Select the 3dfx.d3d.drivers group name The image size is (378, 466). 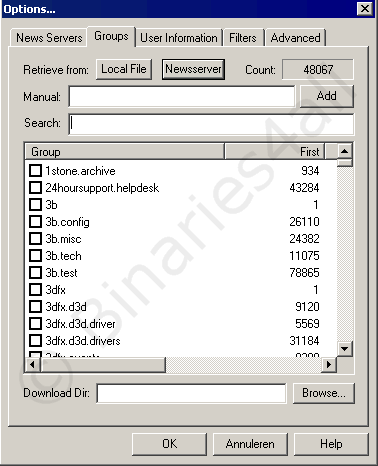click(x=83, y=341)
